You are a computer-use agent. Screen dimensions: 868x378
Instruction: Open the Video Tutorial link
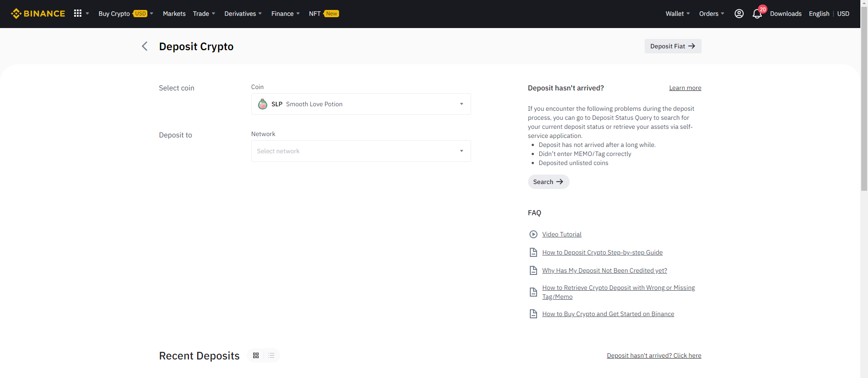561,234
